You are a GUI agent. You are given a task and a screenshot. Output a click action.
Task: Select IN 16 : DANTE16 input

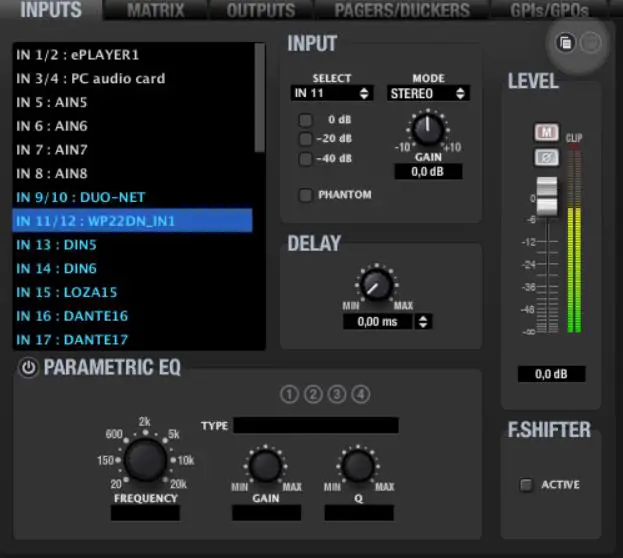[x=133, y=316]
